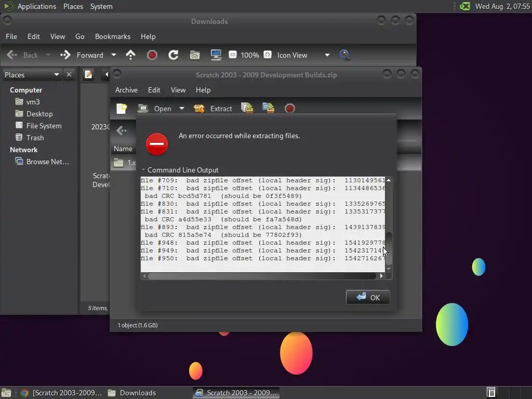Click the workspace switcher icon in bottom panel
The image size is (532, 399).
491,392
